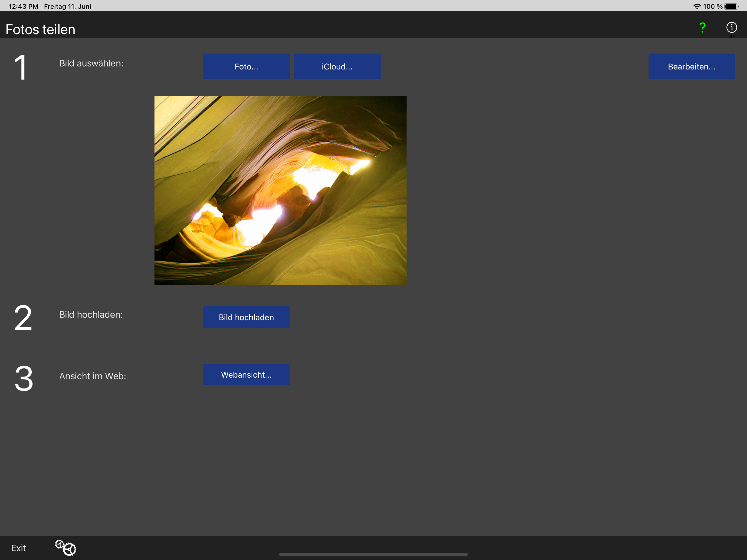Click the 'Ansicht im Web:' label
The height and width of the screenshot is (560, 747).
pos(92,376)
